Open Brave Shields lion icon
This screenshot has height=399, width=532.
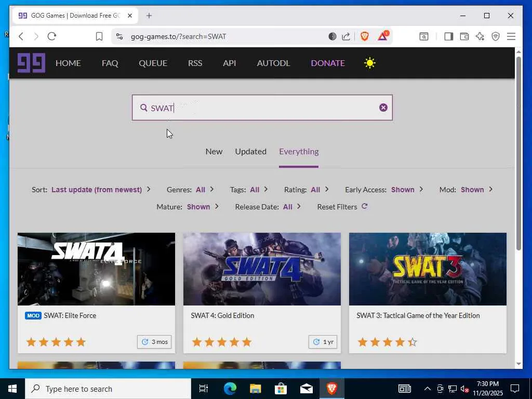point(365,36)
